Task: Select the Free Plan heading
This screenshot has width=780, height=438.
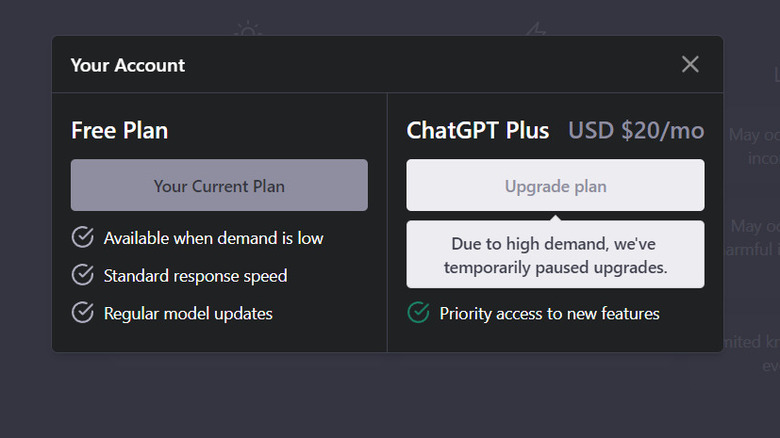Action: 120,131
